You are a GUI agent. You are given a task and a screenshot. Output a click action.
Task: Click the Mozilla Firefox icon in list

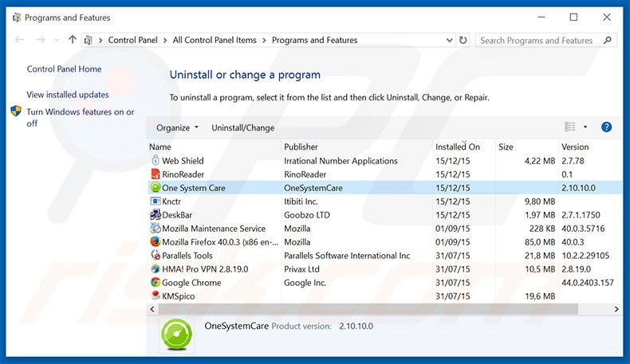coord(156,241)
